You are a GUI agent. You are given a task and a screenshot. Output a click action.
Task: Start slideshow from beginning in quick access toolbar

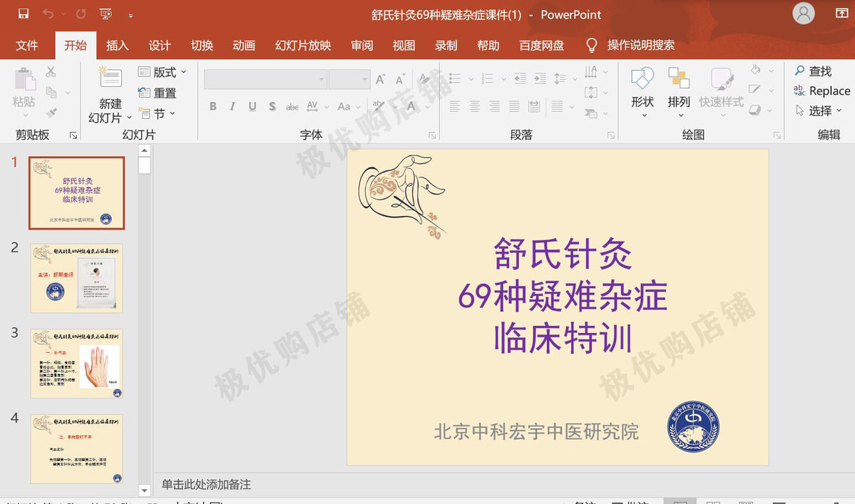pyautogui.click(x=106, y=14)
